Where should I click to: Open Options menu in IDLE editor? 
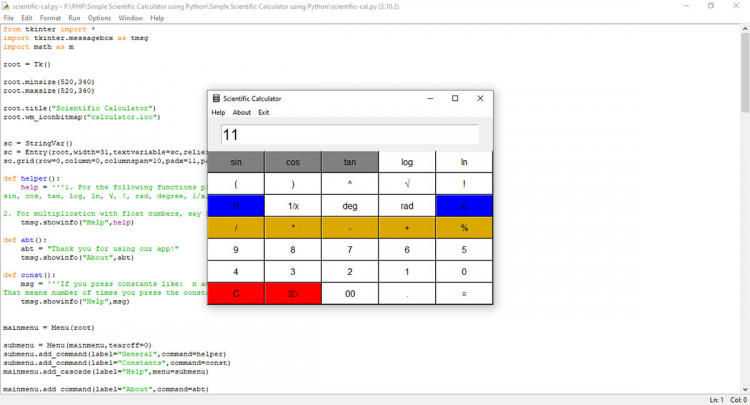[x=99, y=18]
